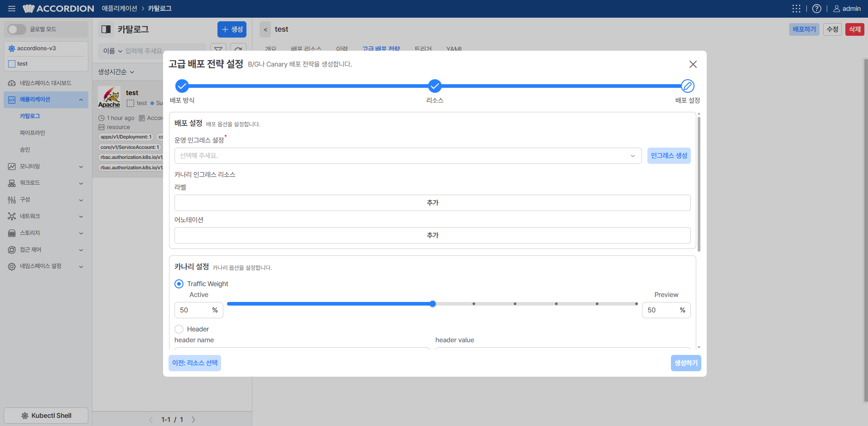Expand the 모니터링 sidebar menu

[x=46, y=167]
